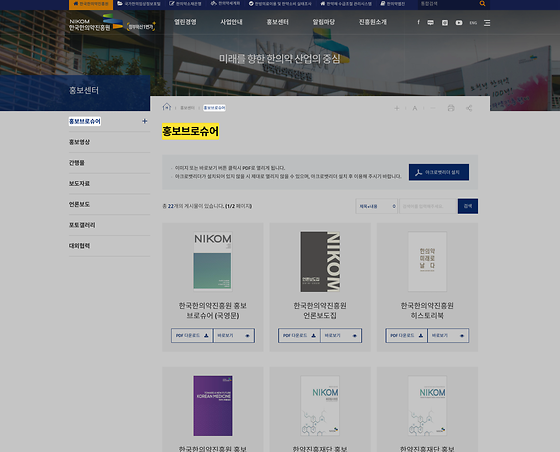Select 대외협력 in the sidebar

pyautogui.click(x=79, y=246)
